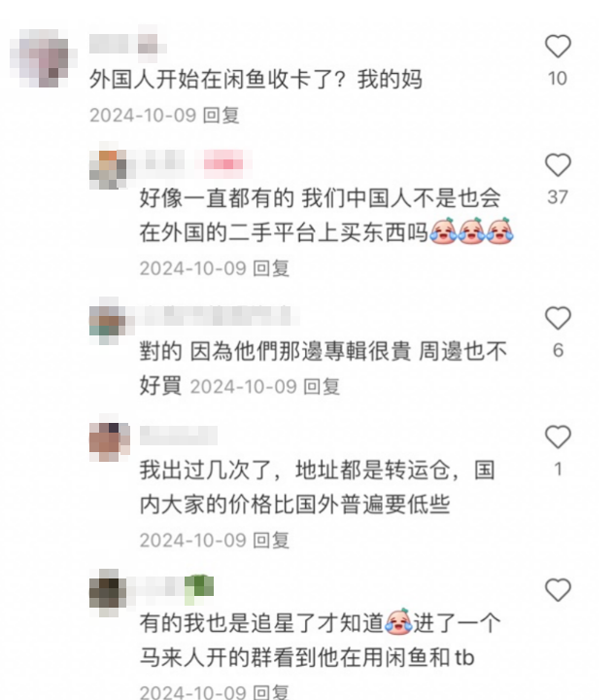The width and height of the screenshot is (615, 700).
Task: Open avatar of the 對的 因為 commenter
Action: click(108, 323)
